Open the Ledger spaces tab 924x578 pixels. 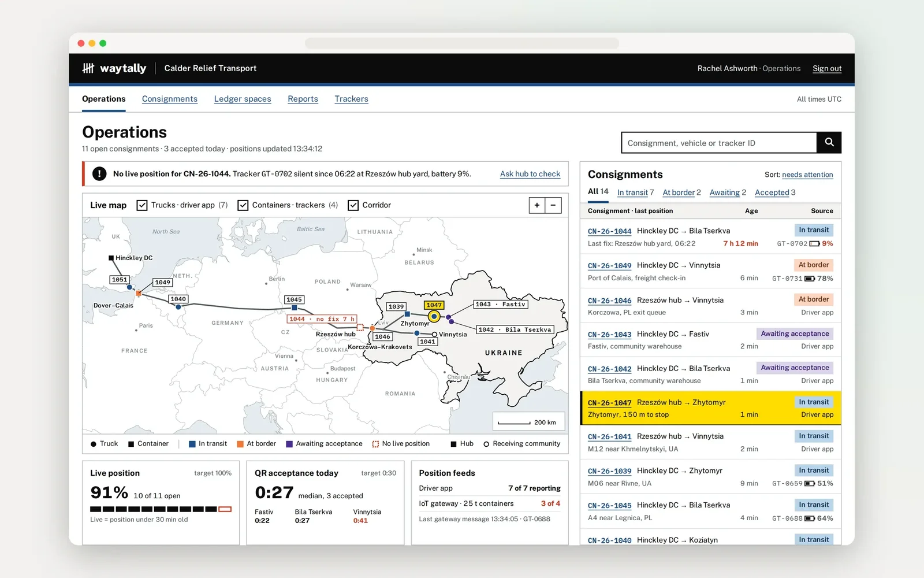click(243, 99)
